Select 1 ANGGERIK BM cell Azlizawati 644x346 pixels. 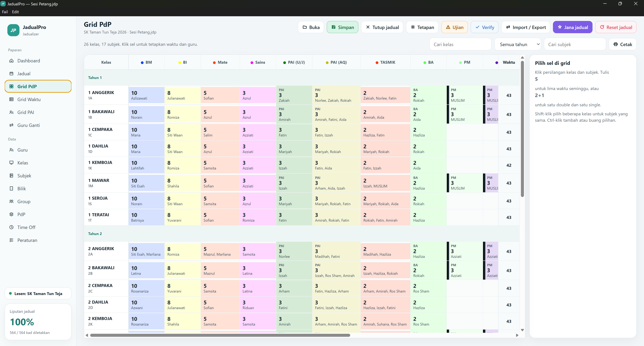[x=147, y=95]
